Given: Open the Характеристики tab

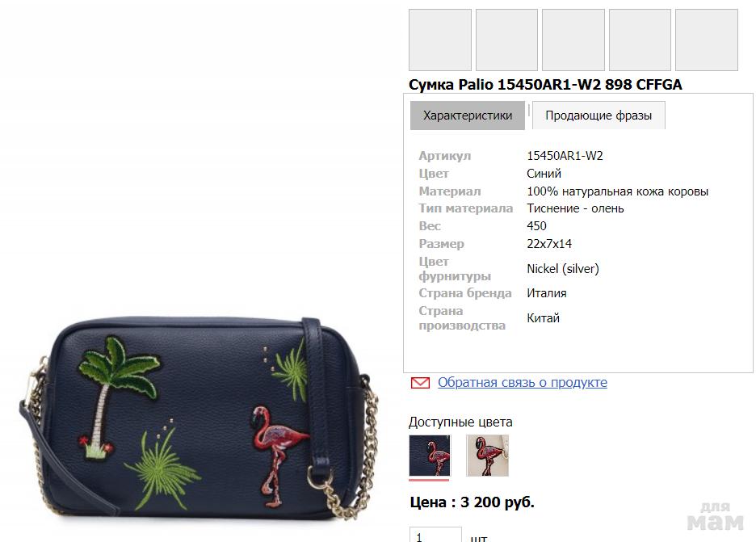Looking at the screenshot, I should pos(467,116).
